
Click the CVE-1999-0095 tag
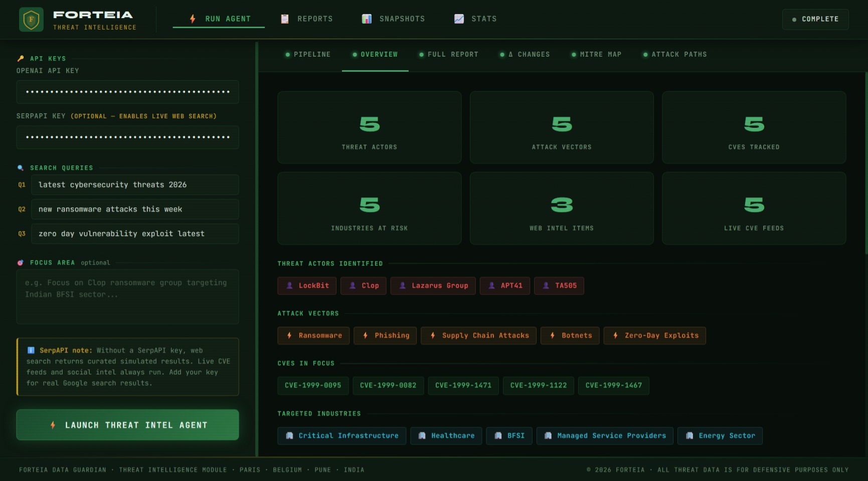click(313, 385)
